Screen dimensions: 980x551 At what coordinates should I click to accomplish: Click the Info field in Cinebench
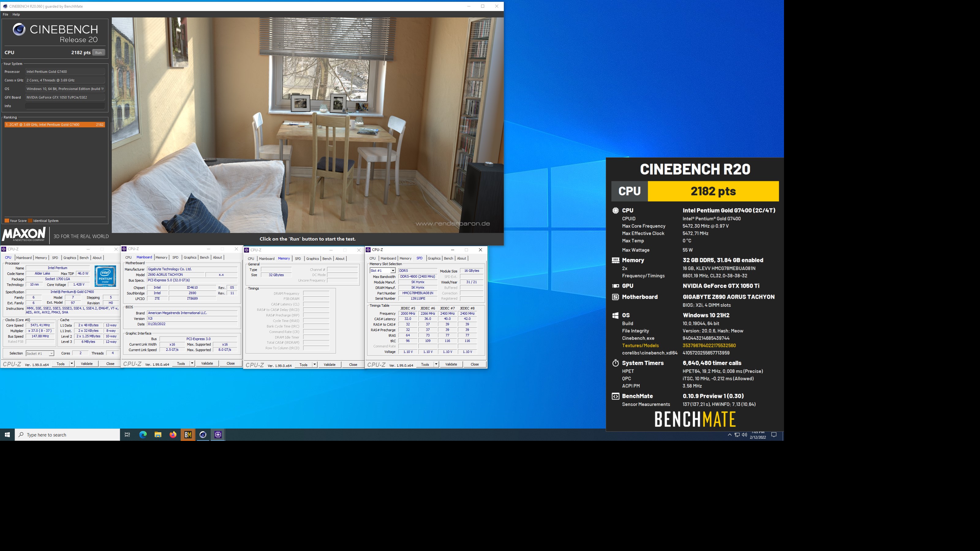click(65, 106)
